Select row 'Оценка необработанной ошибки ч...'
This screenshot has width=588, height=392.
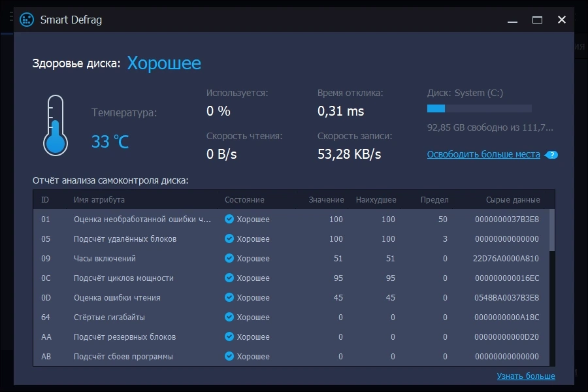[x=291, y=219]
